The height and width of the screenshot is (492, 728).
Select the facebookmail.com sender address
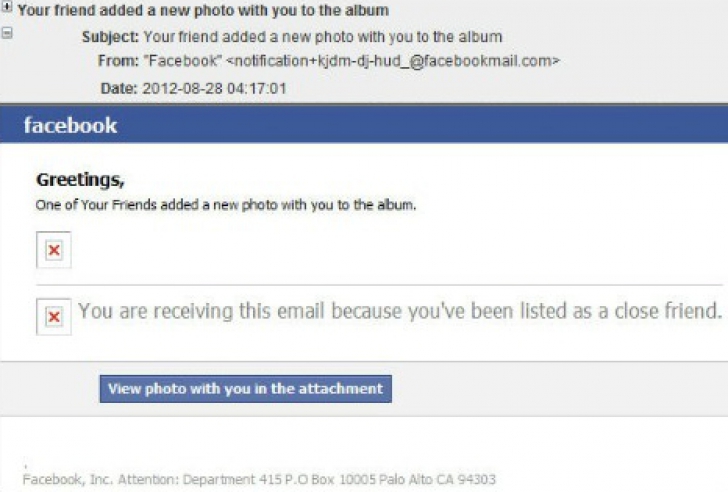coord(393,61)
